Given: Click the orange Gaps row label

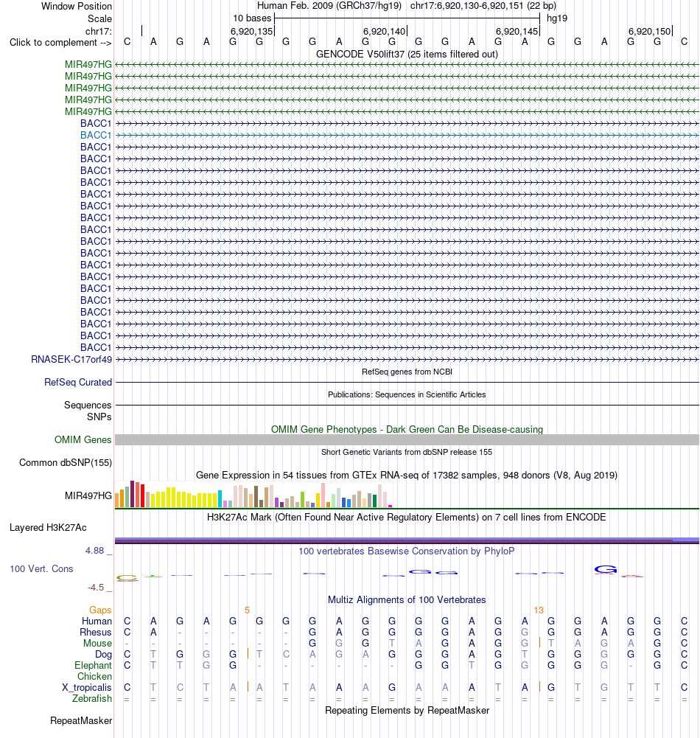Looking at the screenshot, I should 100,610.
